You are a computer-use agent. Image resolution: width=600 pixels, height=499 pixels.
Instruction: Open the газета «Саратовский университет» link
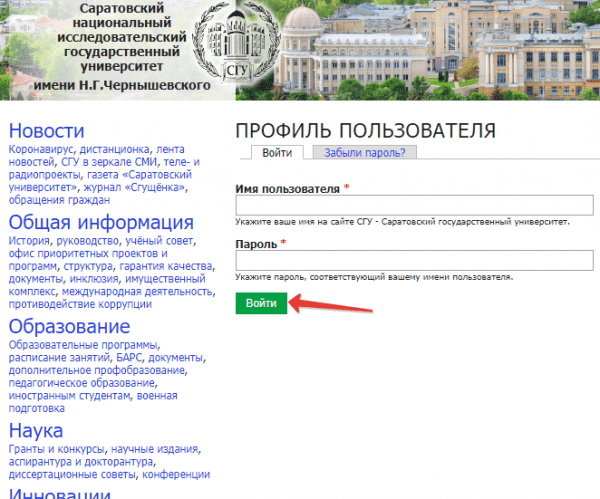[x=100, y=181]
